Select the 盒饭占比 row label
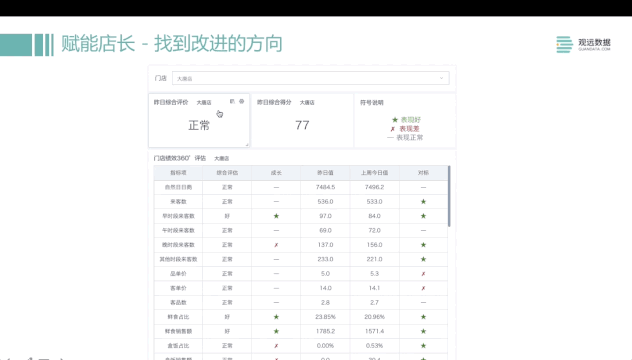The width and height of the screenshot is (632, 360). 178,346
